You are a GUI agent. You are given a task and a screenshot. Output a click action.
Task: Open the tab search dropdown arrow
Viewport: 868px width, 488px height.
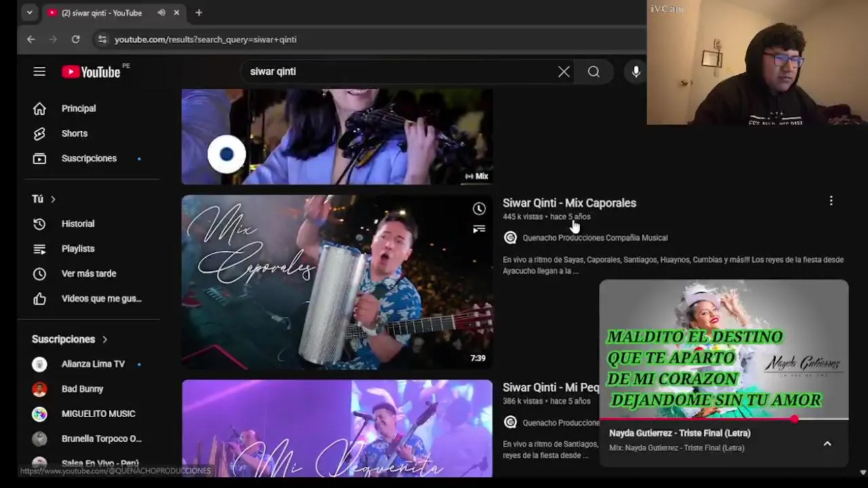click(29, 13)
